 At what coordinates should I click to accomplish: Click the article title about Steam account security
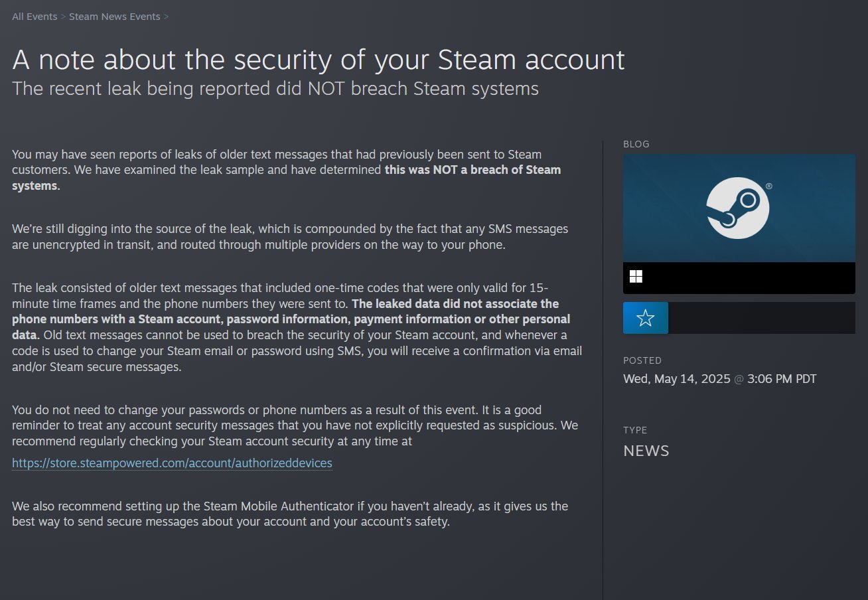click(319, 59)
